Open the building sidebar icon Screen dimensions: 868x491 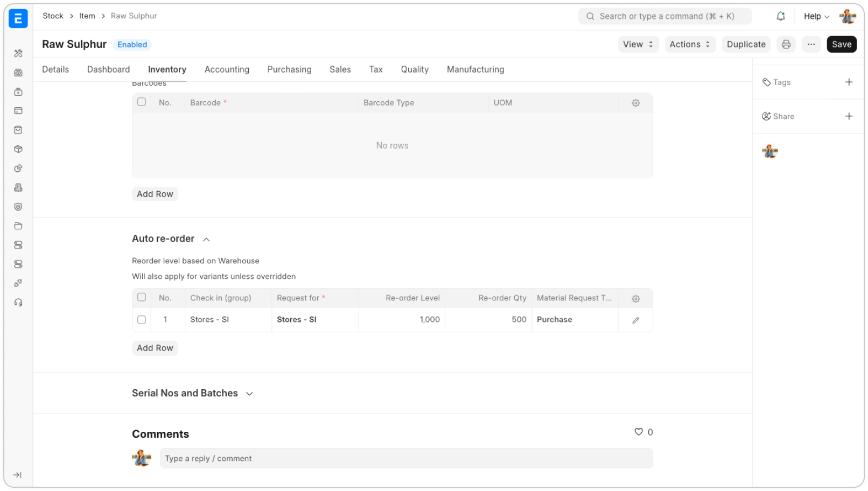pos(18,187)
